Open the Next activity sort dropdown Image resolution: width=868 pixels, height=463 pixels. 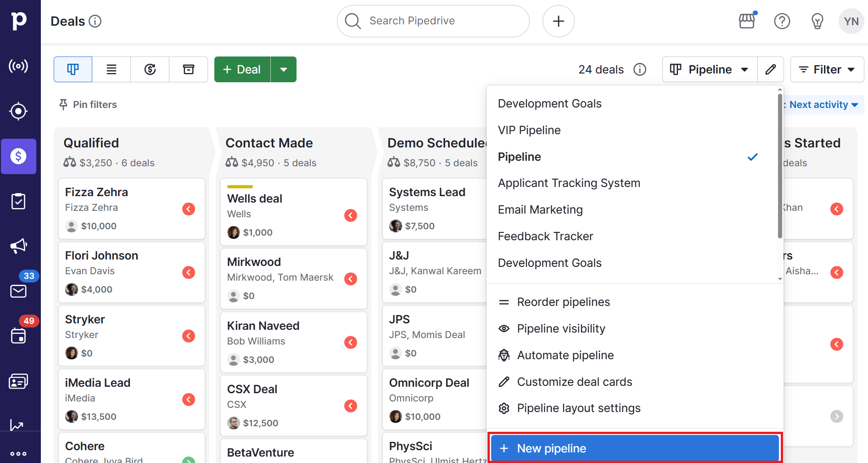coord(823,105)
